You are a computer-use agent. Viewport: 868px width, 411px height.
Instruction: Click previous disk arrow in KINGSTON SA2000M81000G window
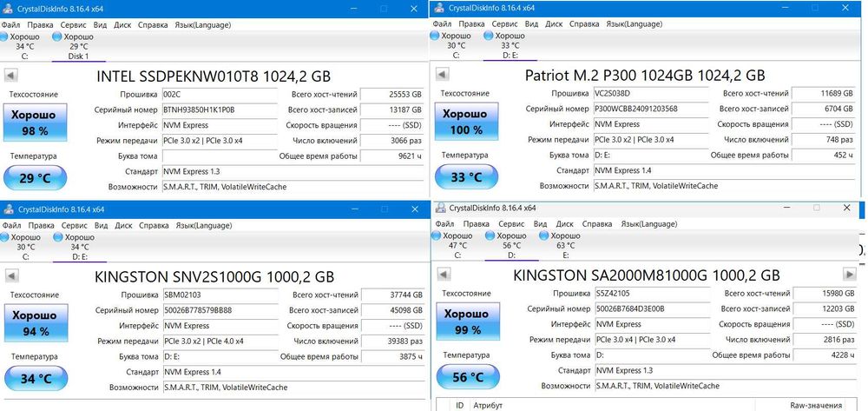pyautogui.click(x=444, y=275)
